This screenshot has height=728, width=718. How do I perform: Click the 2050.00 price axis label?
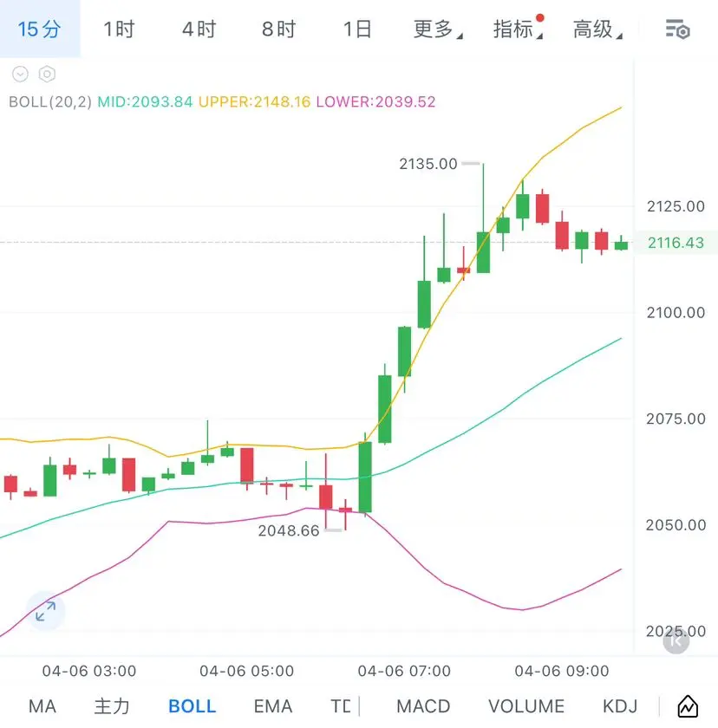tap(676, 525)
